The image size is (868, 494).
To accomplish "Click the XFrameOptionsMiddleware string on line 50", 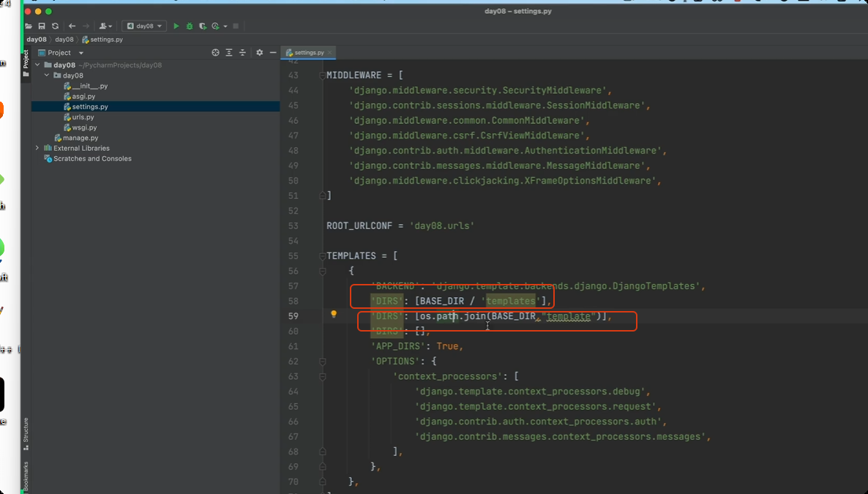I will point(503,181).
